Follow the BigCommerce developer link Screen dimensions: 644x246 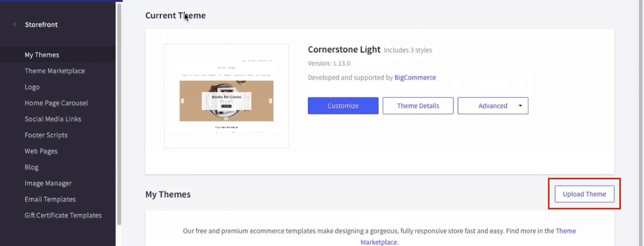(415, 77)
